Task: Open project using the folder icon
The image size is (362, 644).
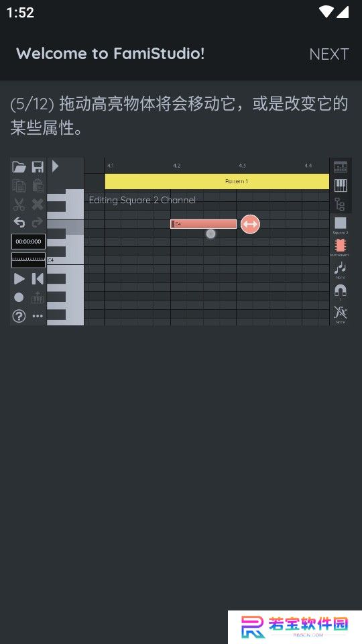Action: coord(19,167)
